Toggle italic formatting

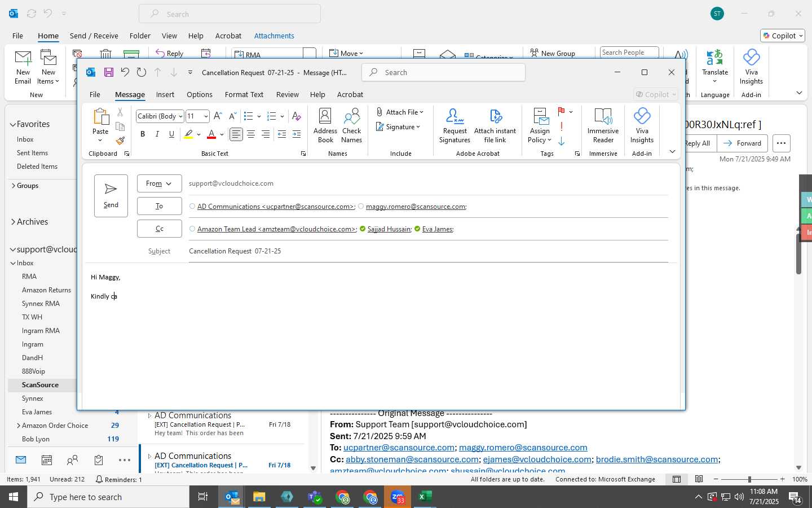pyautogui.click(x=157, y=134)
